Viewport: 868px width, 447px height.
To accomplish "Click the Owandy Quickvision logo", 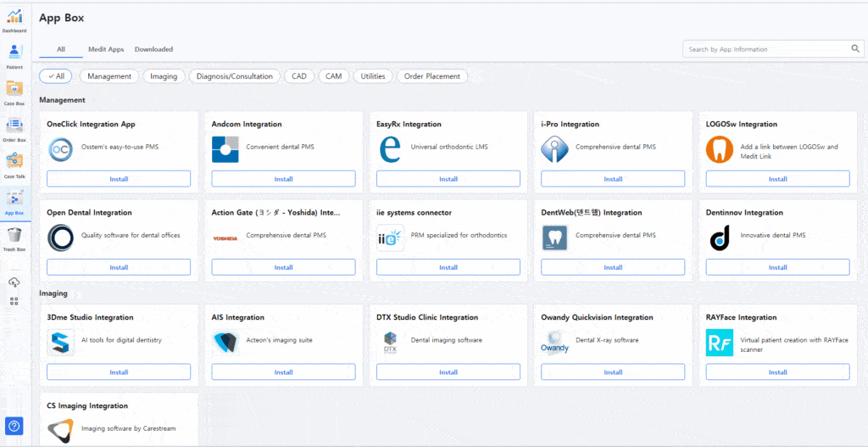I will tap(554, 343).
